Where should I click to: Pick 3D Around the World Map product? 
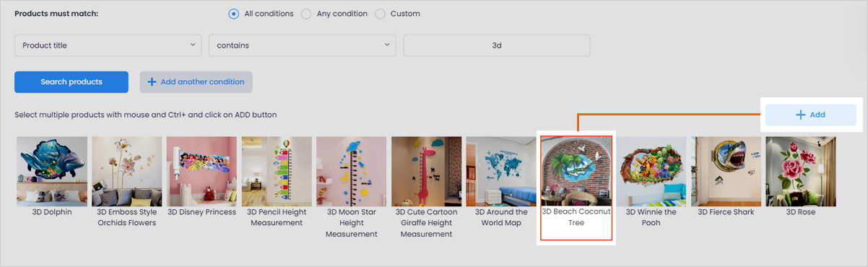click(x=502, y=172)
